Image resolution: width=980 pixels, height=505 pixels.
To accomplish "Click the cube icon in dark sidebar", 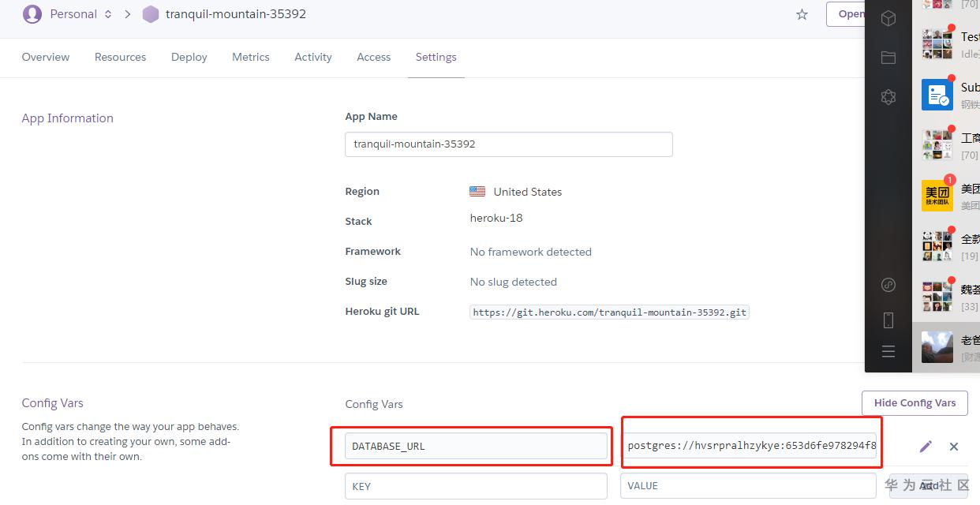I will [888, 19].
